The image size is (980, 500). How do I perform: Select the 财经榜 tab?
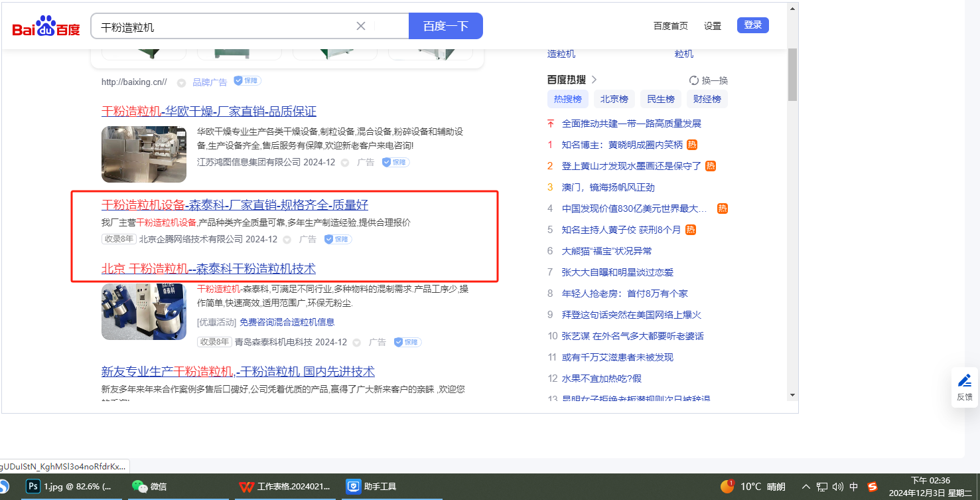pyautogui.click(x=707, y=99)
